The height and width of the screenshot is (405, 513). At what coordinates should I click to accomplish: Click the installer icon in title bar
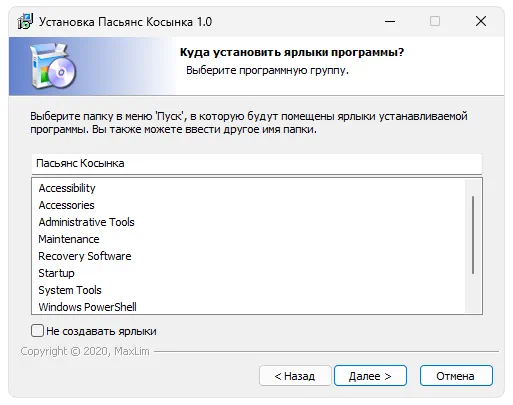[25, 22]
